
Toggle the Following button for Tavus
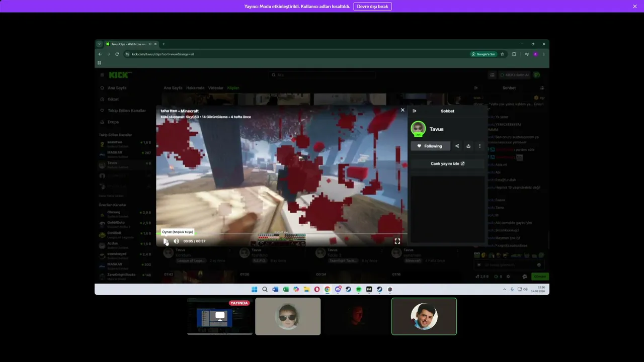430,146
